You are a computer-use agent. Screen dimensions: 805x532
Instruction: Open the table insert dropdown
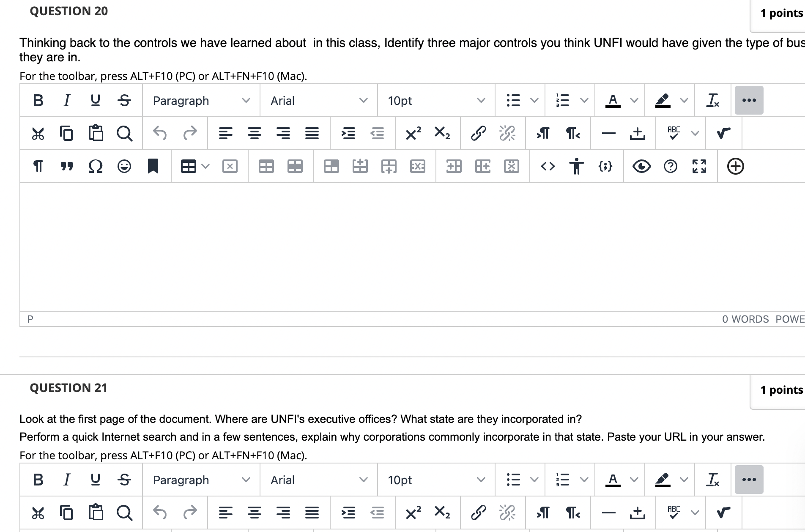[192, 166]
